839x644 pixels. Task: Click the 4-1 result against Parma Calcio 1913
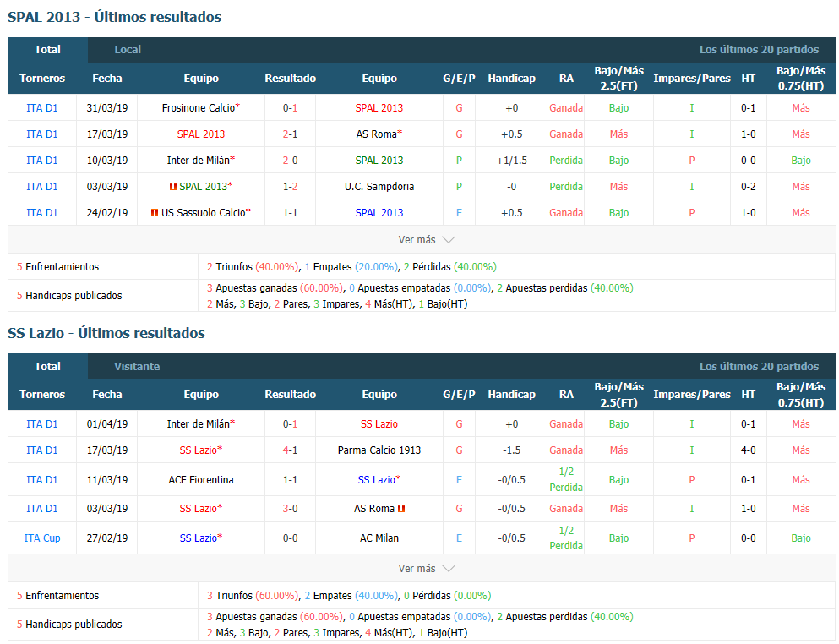pyautogui.click(x=290, y=450)
